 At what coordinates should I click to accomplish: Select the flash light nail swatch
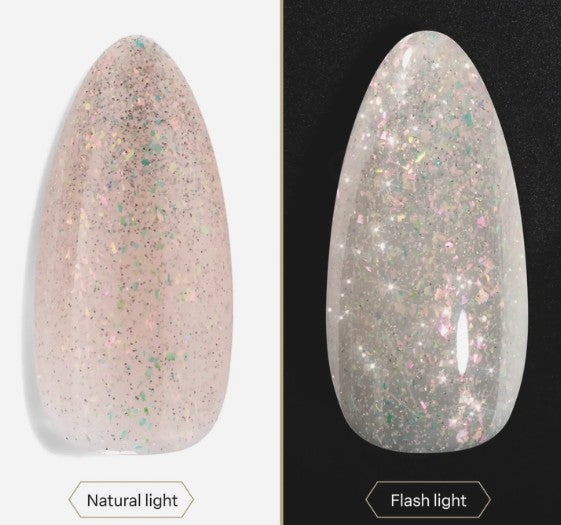[x=428, y=242]
